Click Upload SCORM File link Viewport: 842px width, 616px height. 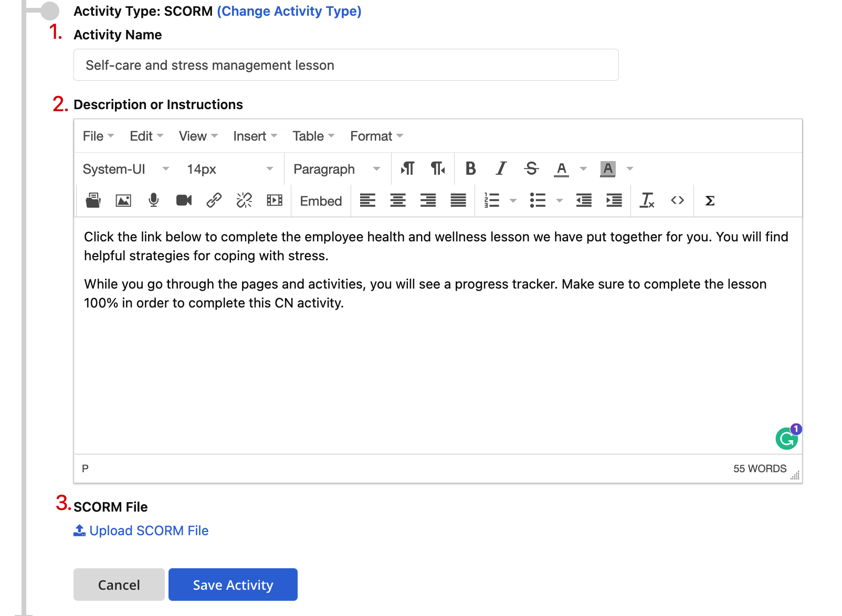click(x=141, y=530)
